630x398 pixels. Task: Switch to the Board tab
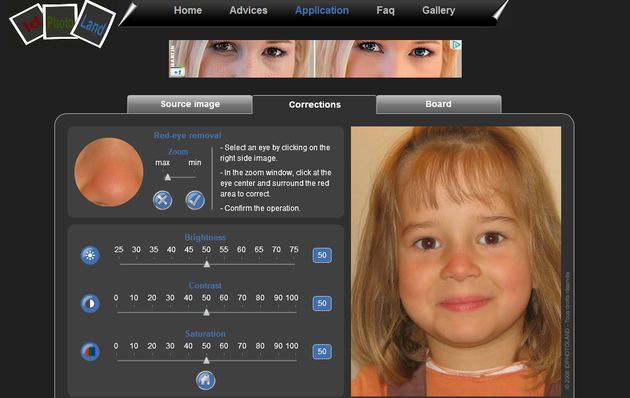pyautogui.click(x=439, y=104)
